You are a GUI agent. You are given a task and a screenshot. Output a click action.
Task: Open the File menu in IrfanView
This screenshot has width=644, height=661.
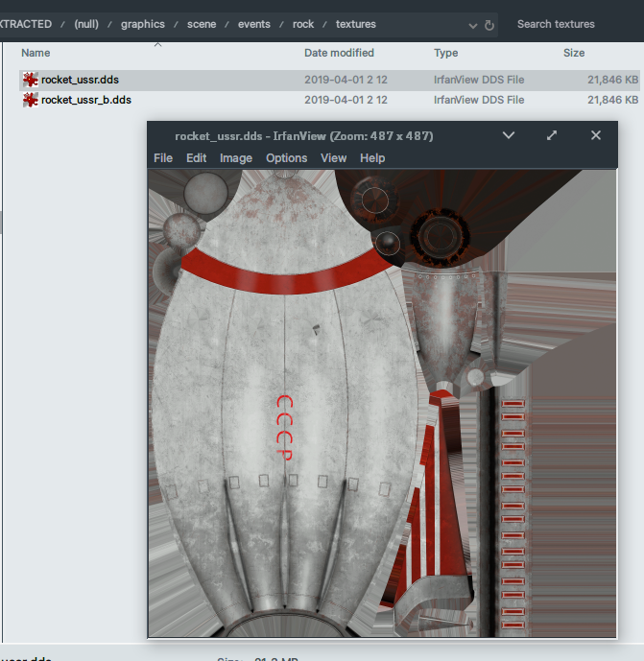point(163,158)
